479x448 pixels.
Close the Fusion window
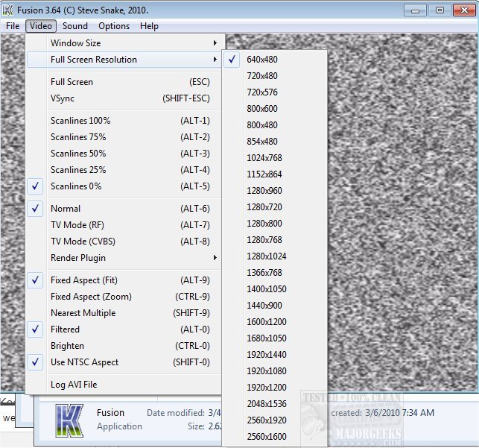coord(464,10)
